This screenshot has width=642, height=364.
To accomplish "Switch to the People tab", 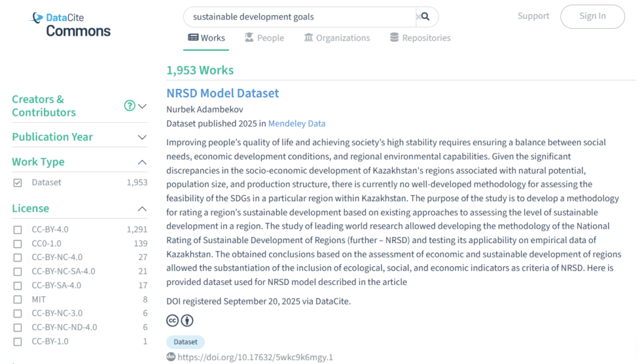I will [x=264, y=38].
